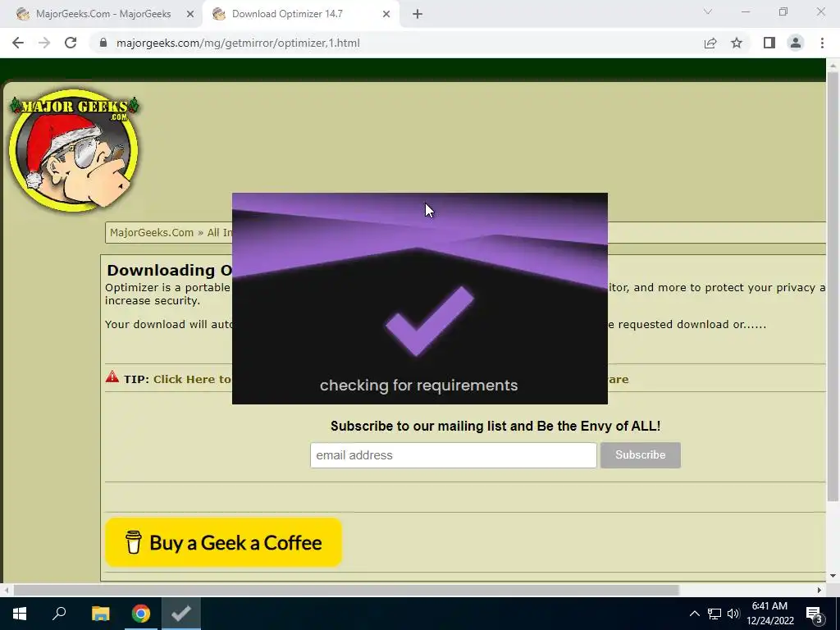
Task: Open the Chrome profile avatar
Action: (796, 43)
